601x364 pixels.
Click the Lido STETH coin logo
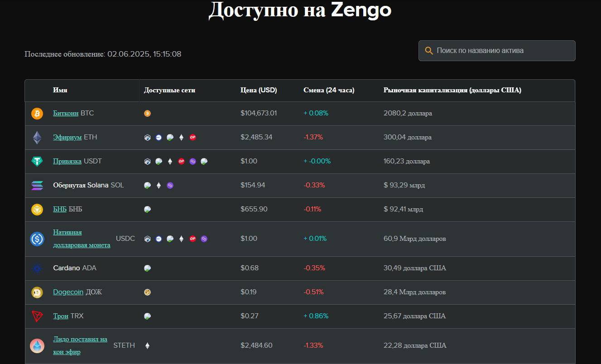37,346
